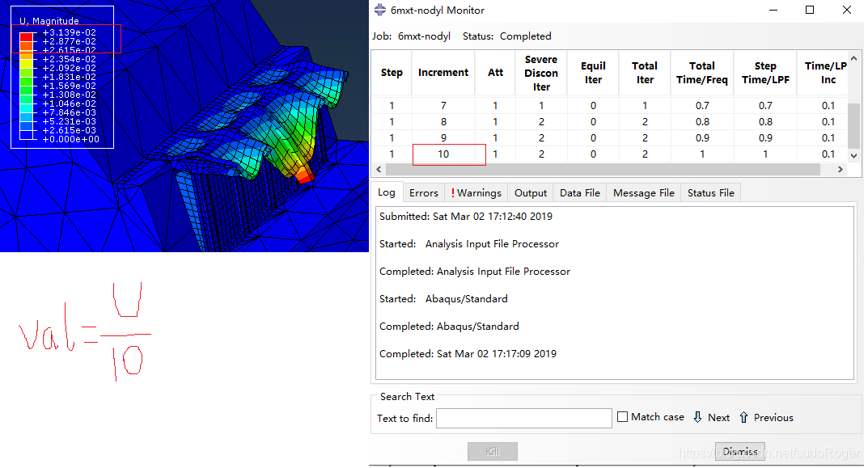This screenshot has height=468, width=868.
Task: Open the Warnings tab
Action: [x=476, y=192]
